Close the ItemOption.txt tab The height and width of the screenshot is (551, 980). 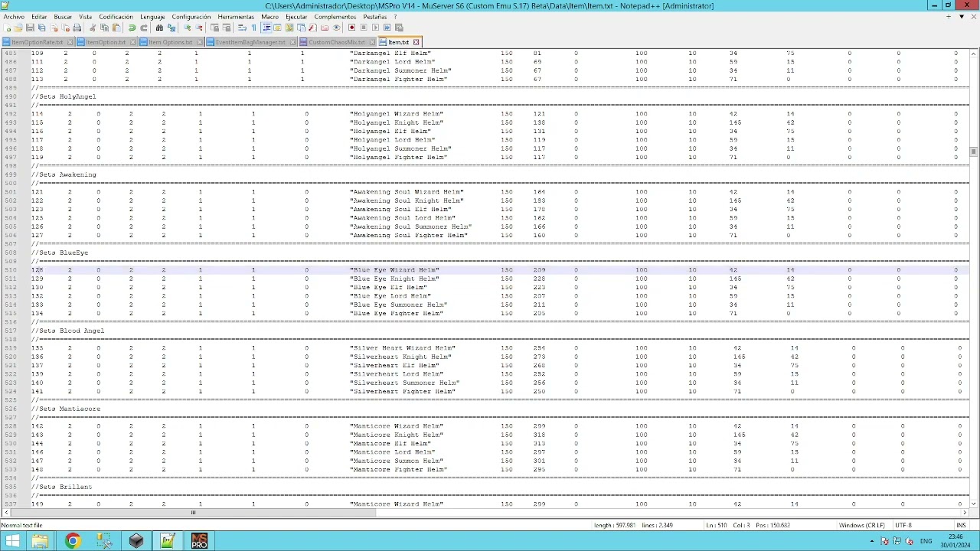pyautogui.click(x=134, y=42)
